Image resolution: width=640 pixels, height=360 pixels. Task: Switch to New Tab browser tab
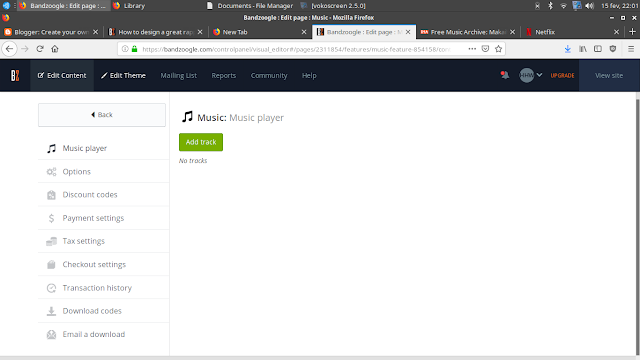click(x=259, y=32)
